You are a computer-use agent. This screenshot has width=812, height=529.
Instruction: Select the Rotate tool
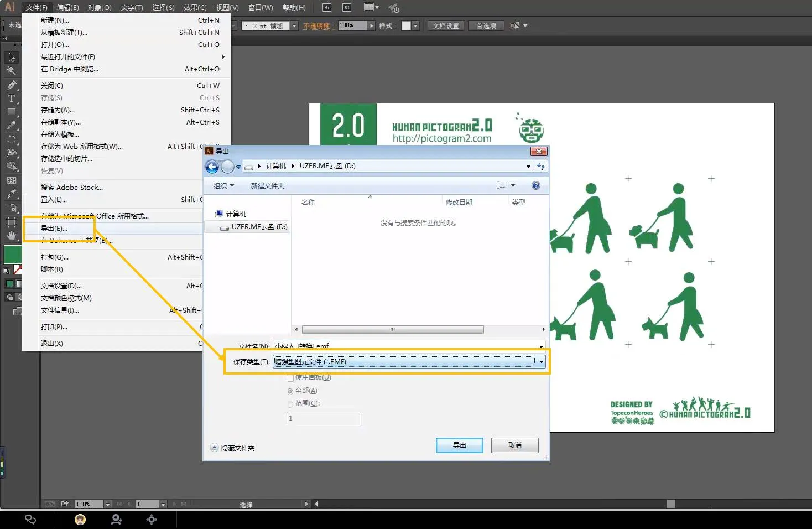coord(11,139)
